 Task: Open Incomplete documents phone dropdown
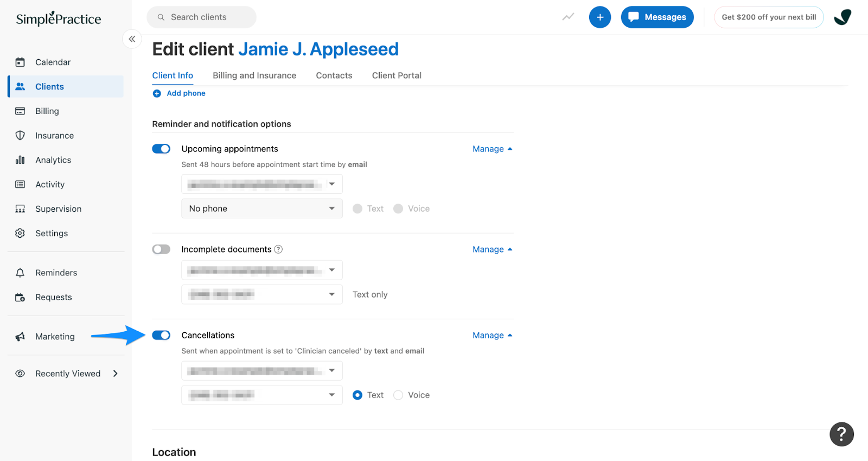click(262, 294)
